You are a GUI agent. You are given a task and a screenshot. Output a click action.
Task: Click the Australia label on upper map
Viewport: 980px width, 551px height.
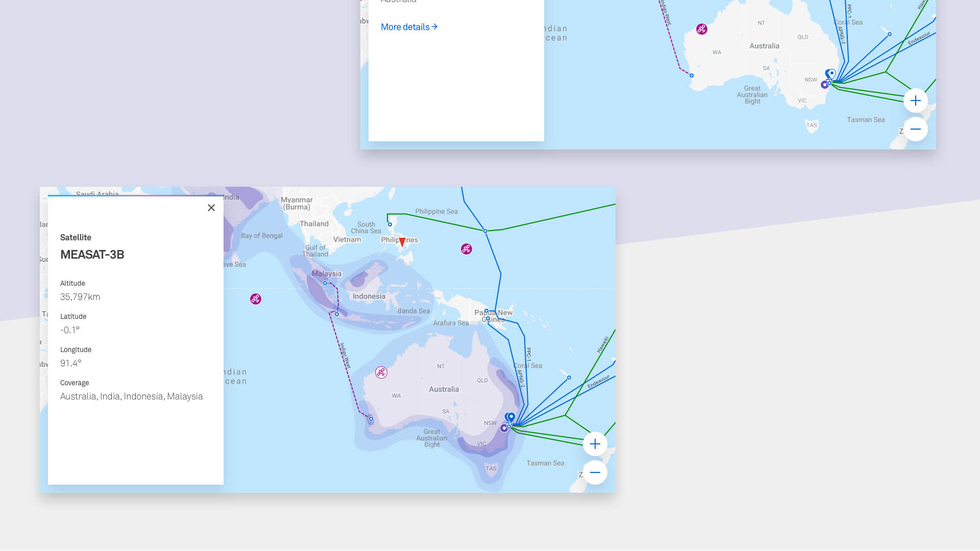point(765,46)
